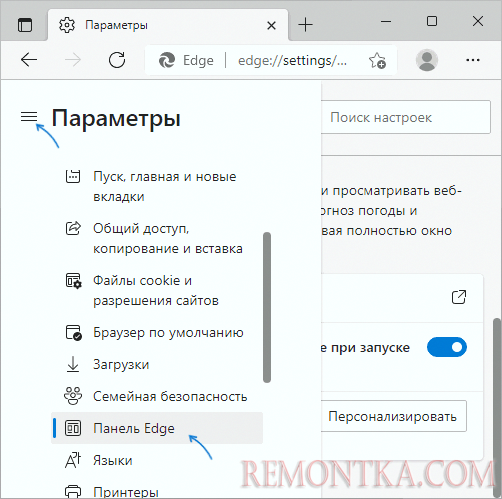Minimize the Edge window
The width and height of the screenshot is (502, 499).
(386, 22)
